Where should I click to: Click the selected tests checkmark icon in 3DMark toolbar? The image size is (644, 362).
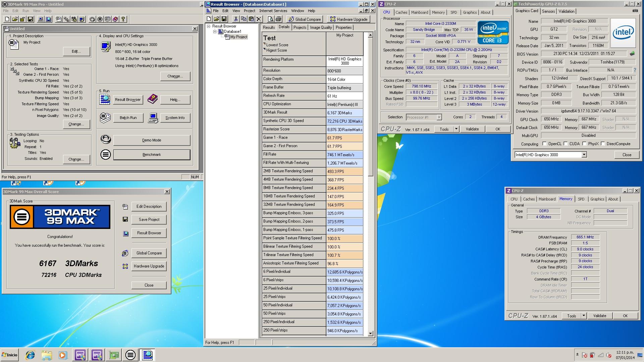click(66, 19)
